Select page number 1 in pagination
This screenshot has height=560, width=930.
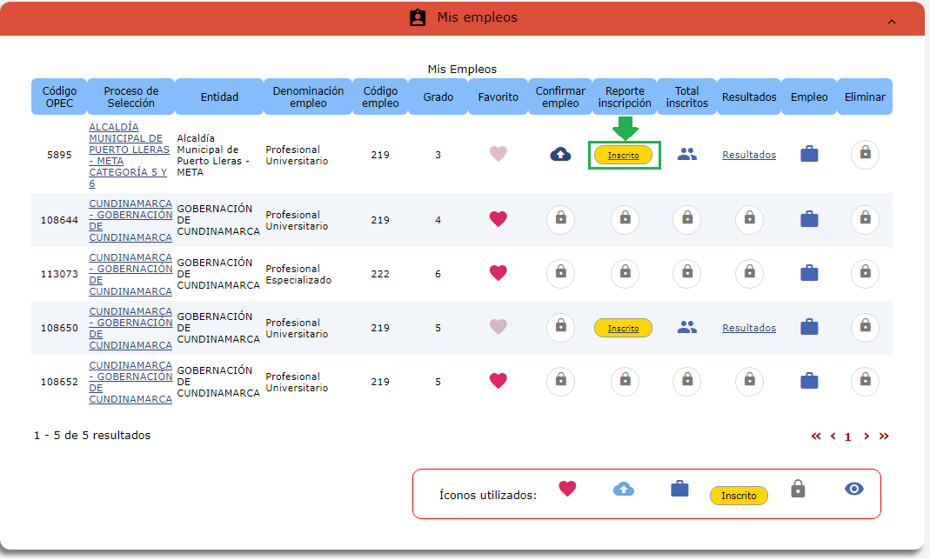tap(848, 437)
